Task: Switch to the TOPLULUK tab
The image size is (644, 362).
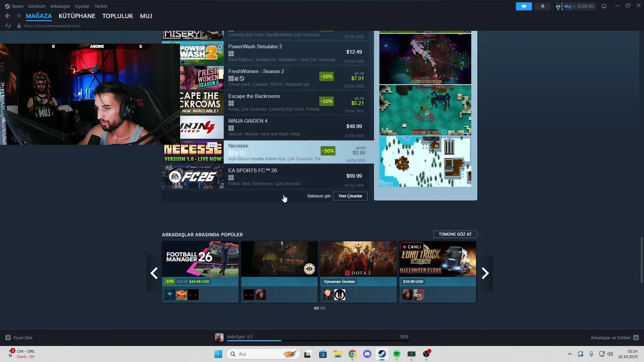Action: [118, 16]
